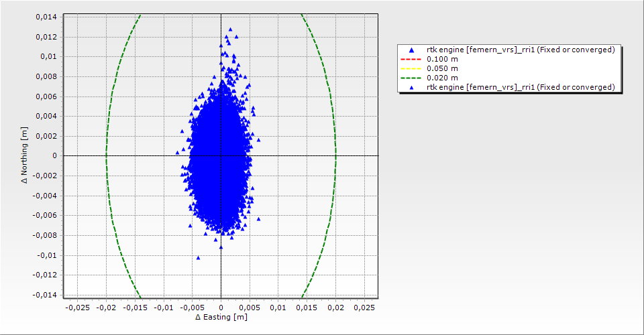Click the red dashed line legend symbol

(411, 60)
